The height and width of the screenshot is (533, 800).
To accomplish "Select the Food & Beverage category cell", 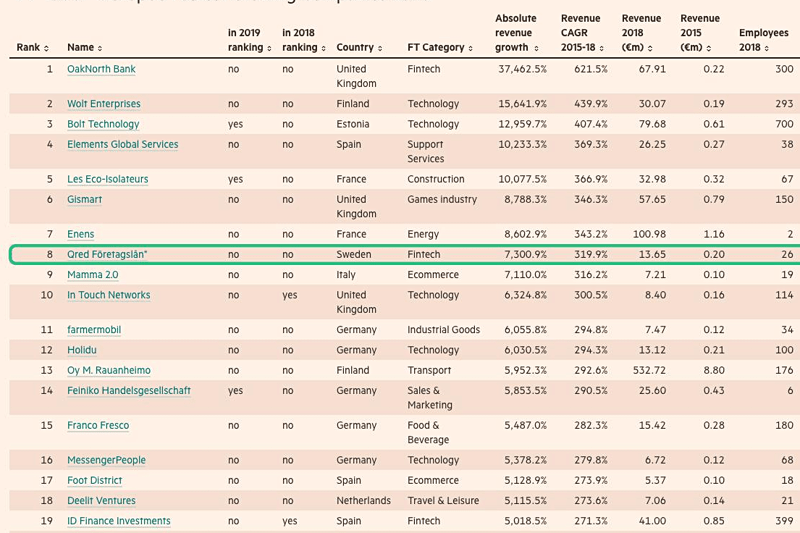I will [428, 433].
